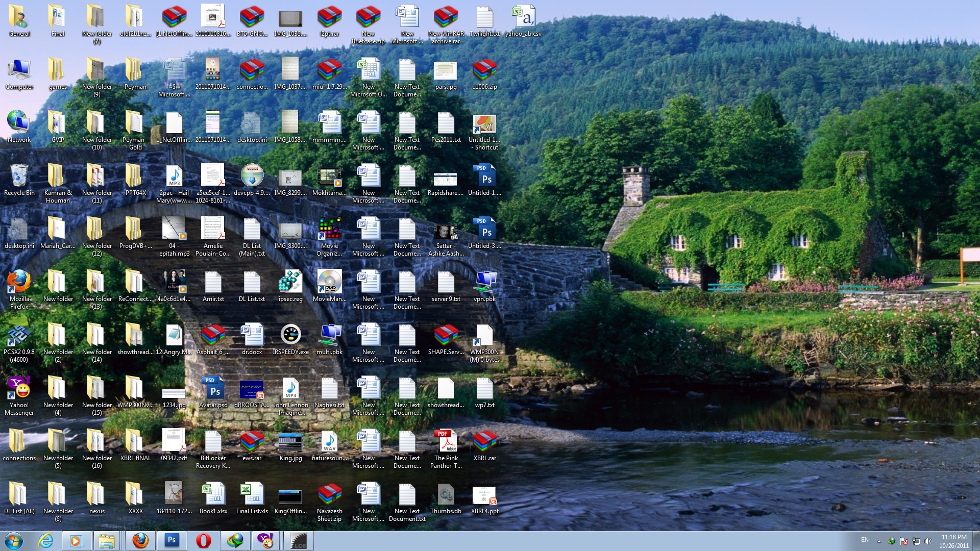This screenshot has height=551, width=980.
Task: Select the yahoo_ab.csv file icon
Action: [524, 21]
